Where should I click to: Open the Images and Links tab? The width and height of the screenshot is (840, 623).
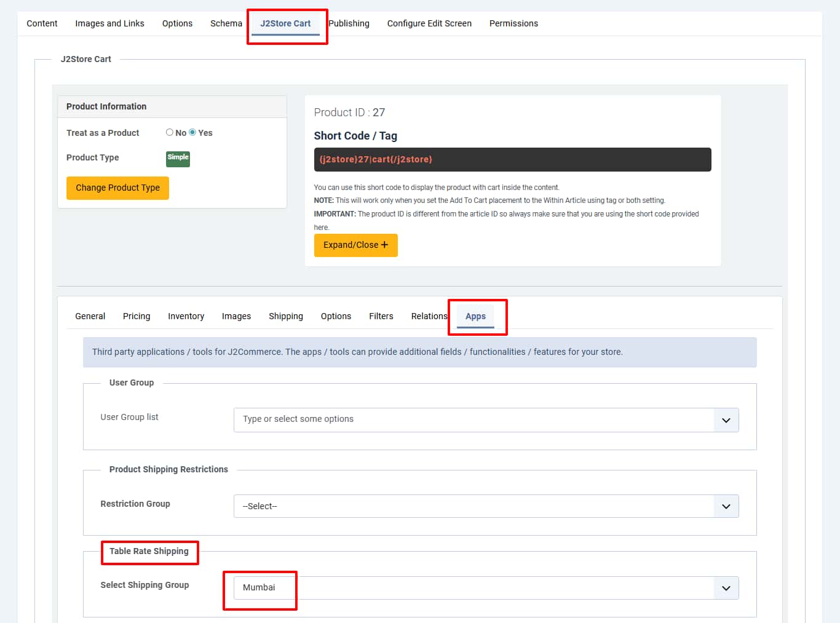coord(109,23)
